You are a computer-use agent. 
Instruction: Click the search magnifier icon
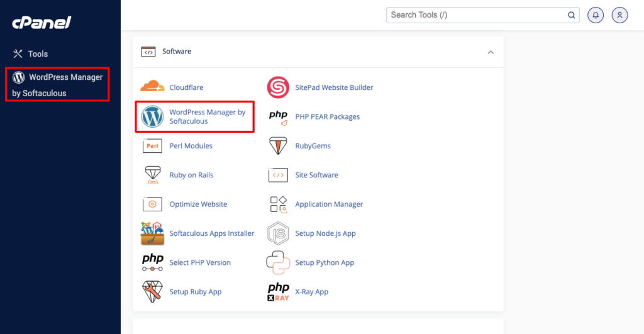[571, 15]
